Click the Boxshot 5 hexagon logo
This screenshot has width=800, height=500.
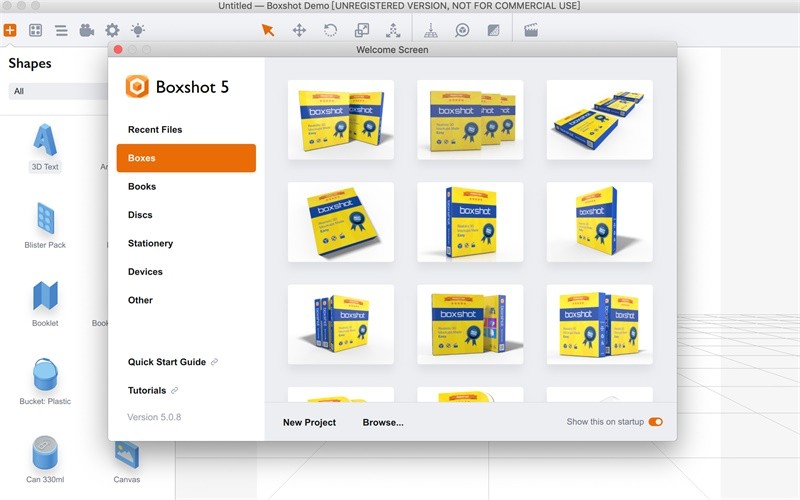(x=137, y=87)
